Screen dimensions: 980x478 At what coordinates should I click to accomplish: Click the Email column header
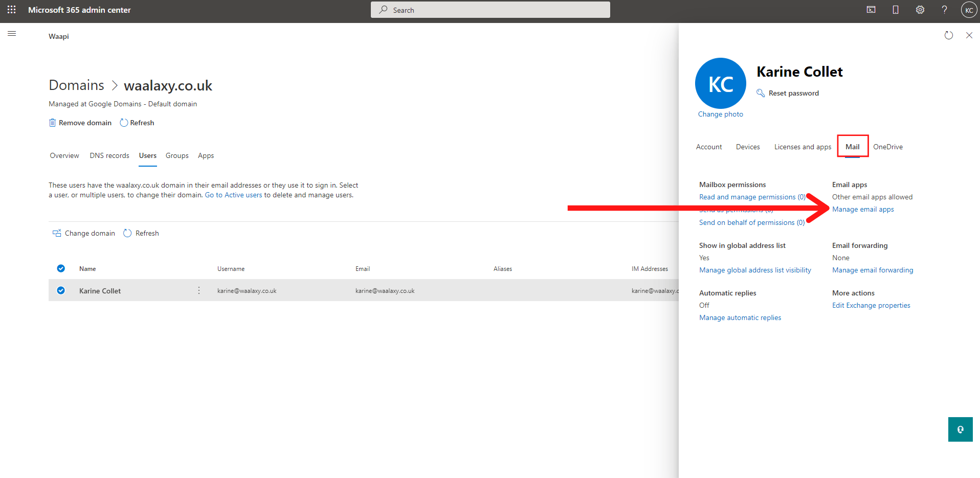point(363,268)
